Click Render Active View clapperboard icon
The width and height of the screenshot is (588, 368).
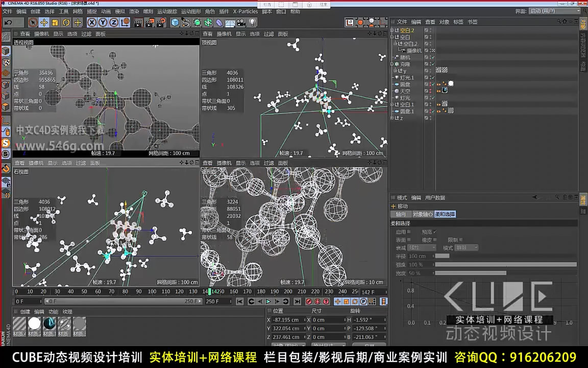pos(138,22)
